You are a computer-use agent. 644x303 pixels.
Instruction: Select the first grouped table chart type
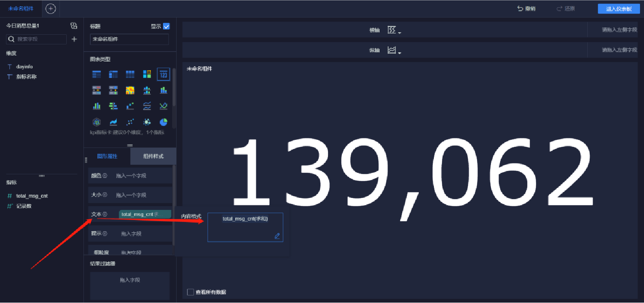97,74
